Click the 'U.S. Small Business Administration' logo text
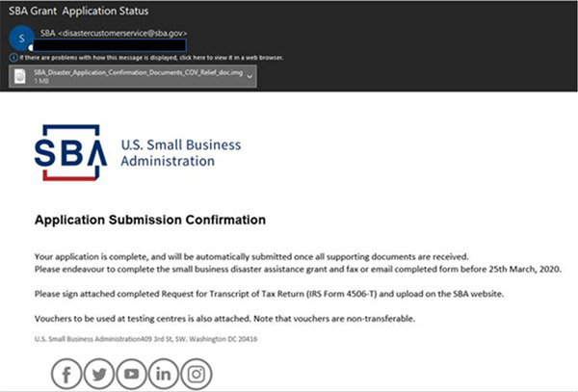This screenshot has height=392, width=578. [x=181, y=152]
